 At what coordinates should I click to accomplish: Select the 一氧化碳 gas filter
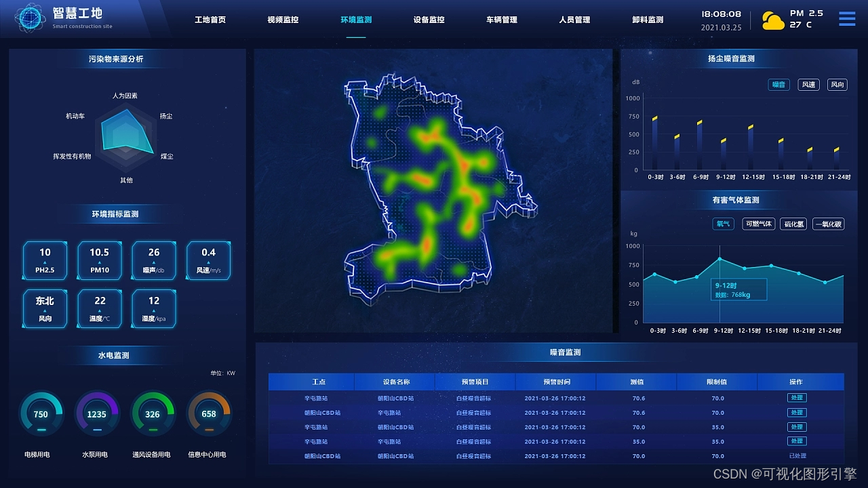click(829, 224)
